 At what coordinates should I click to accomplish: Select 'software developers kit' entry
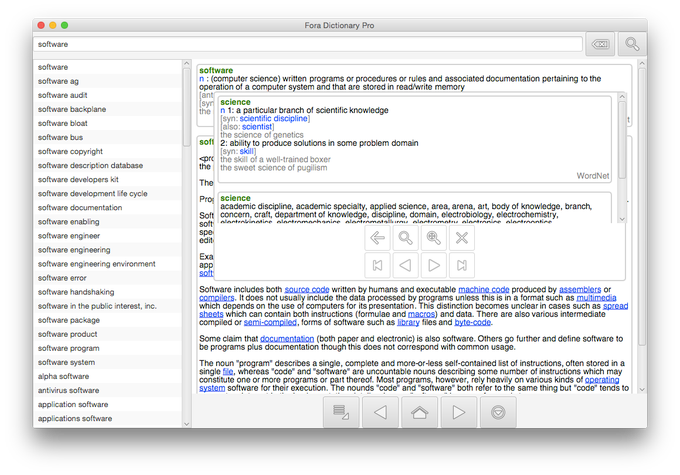tap(108, 180)
